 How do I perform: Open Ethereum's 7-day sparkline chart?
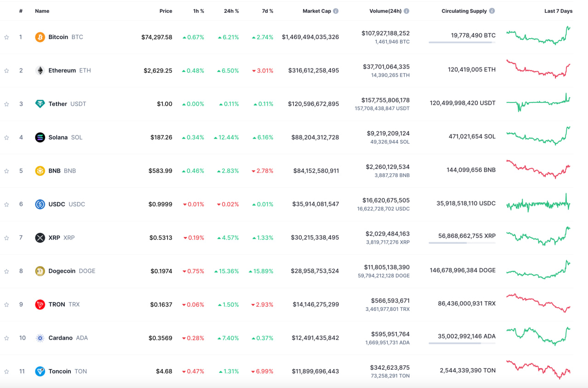click(x=538, y=69)
